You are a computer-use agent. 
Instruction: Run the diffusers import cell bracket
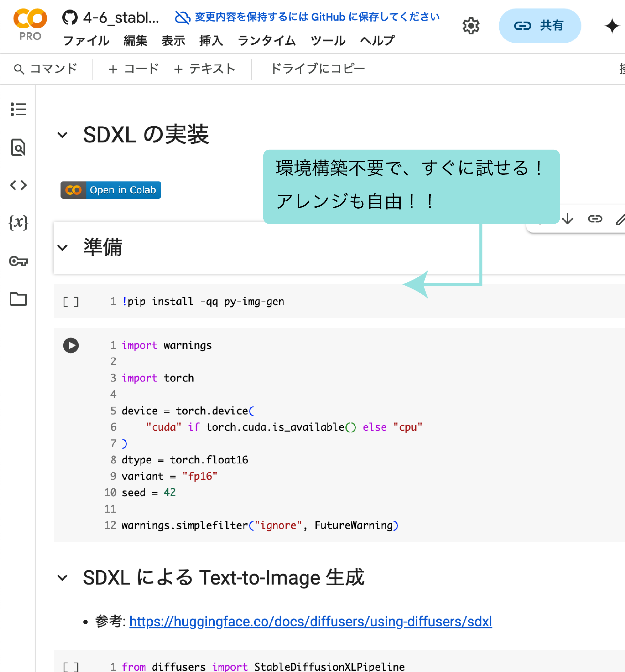click(x=71, y=667)
